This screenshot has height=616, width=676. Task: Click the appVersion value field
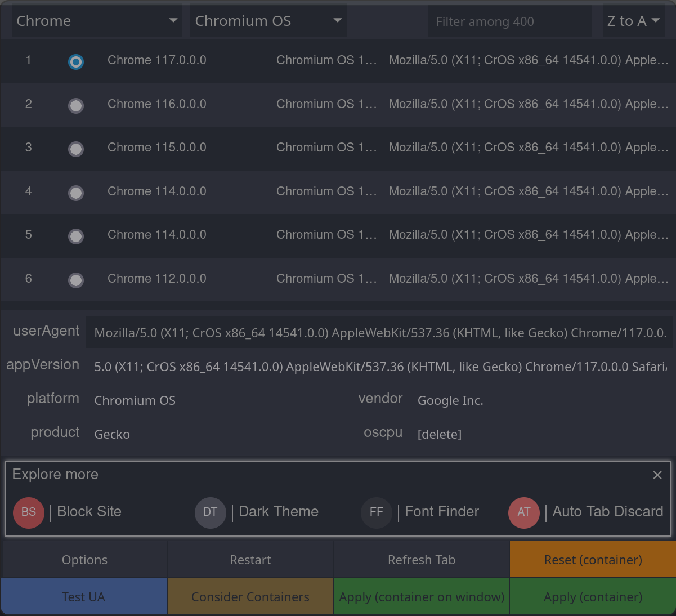[x=379, y=367]
